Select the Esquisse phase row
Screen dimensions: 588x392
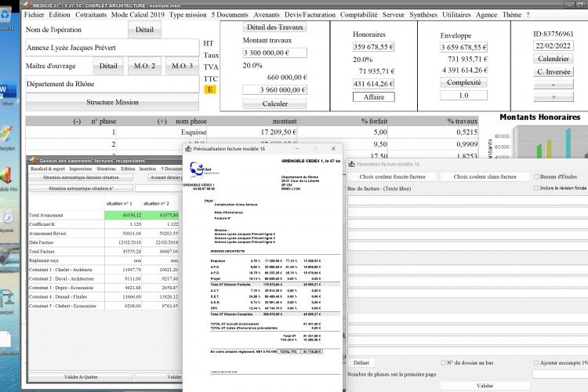252,132
